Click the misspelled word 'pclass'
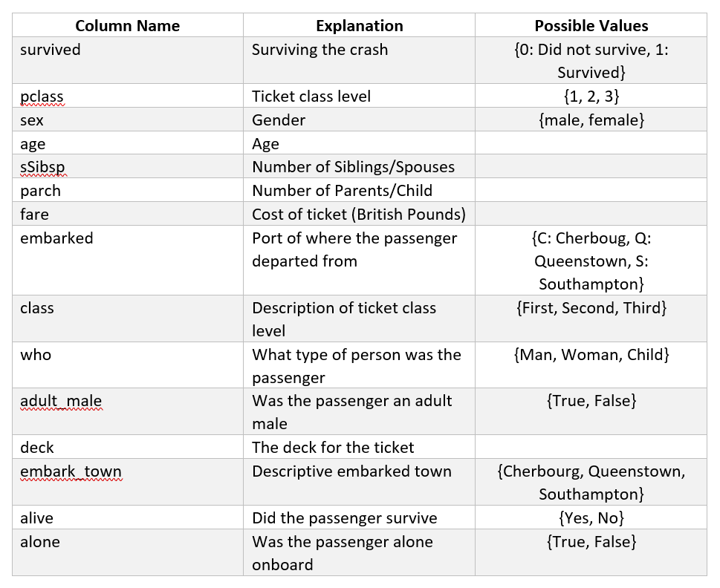Screen dimensions: 720x588 [x=42, y=97]
